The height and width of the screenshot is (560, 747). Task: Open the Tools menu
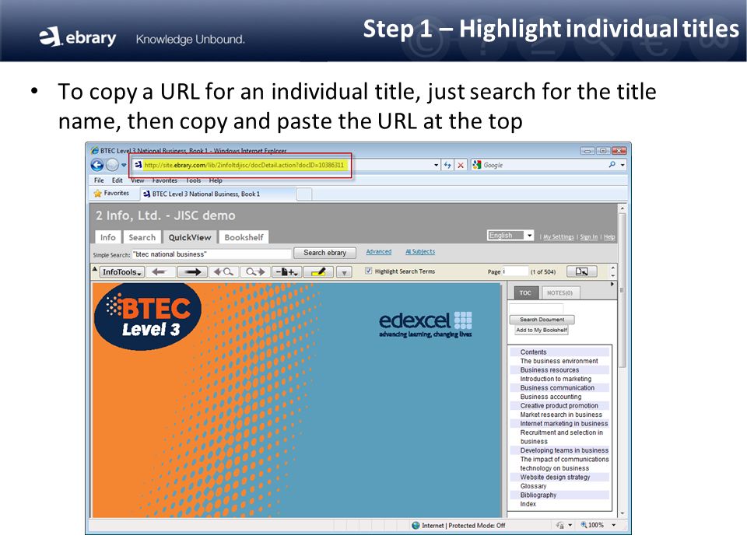(x=194, y=180)
